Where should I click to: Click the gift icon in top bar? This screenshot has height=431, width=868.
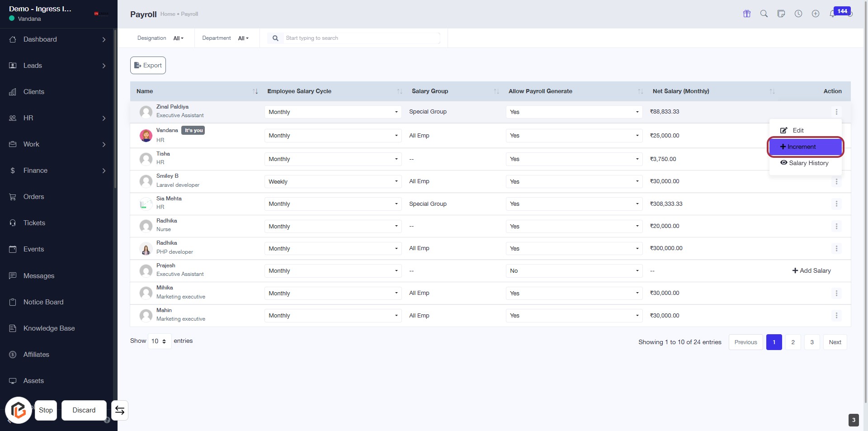click(x=746, y=14)
